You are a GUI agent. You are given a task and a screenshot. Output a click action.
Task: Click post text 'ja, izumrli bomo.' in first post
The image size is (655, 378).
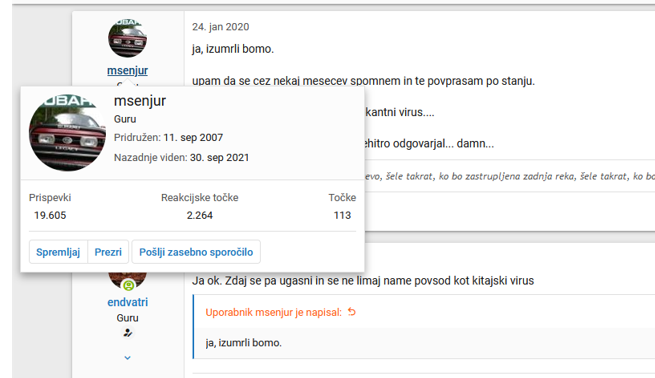(x=233, y=49)
